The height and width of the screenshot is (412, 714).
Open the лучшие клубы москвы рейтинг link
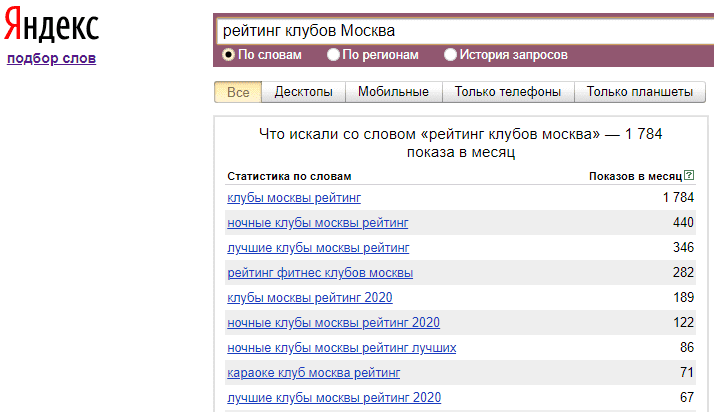pos(318,248)
